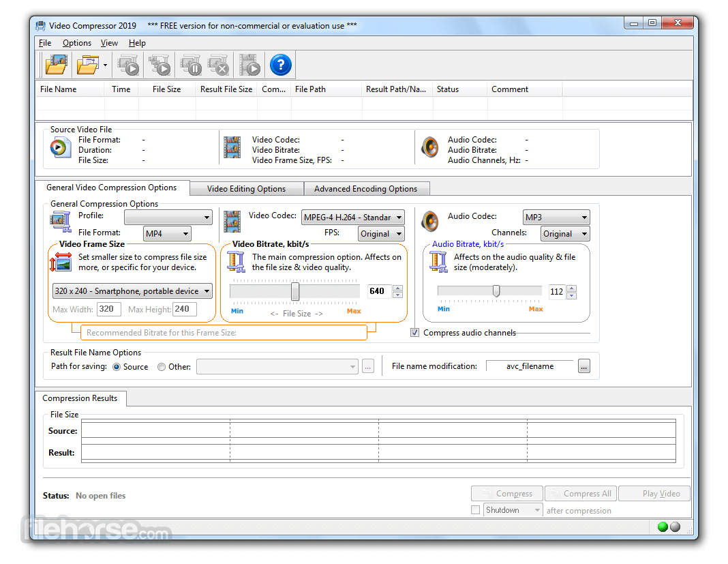The image size is (728, 564).
Task: Open the FPS Original dropdown
Action: [x=381, y=234]
